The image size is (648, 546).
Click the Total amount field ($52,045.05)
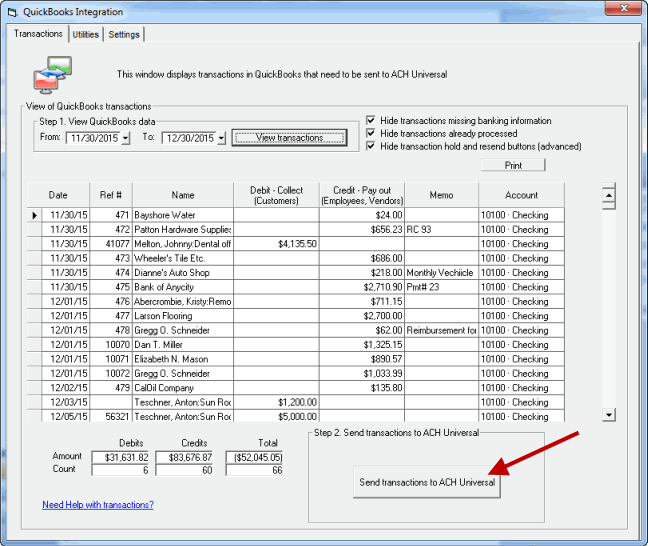tap(255, 458)
